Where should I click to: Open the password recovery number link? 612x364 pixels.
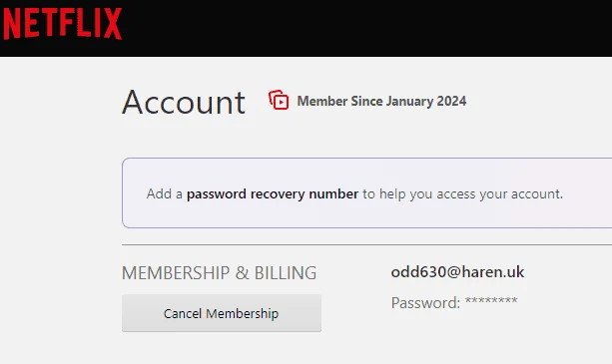point(273,193)
